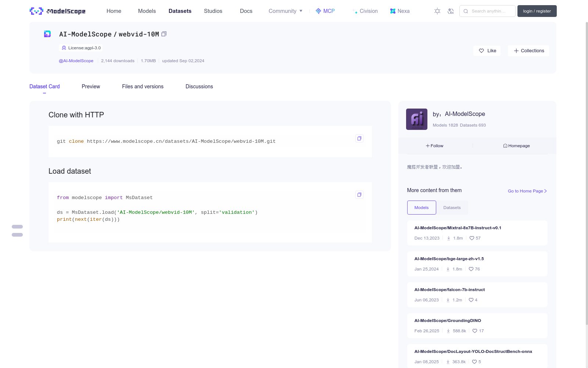
Task: Click the login / register button
Action: click(537, 11)
